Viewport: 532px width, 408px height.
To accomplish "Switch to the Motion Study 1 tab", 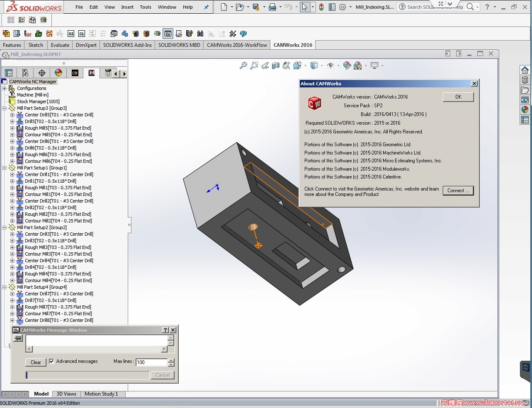I will (x=101, y=394).
